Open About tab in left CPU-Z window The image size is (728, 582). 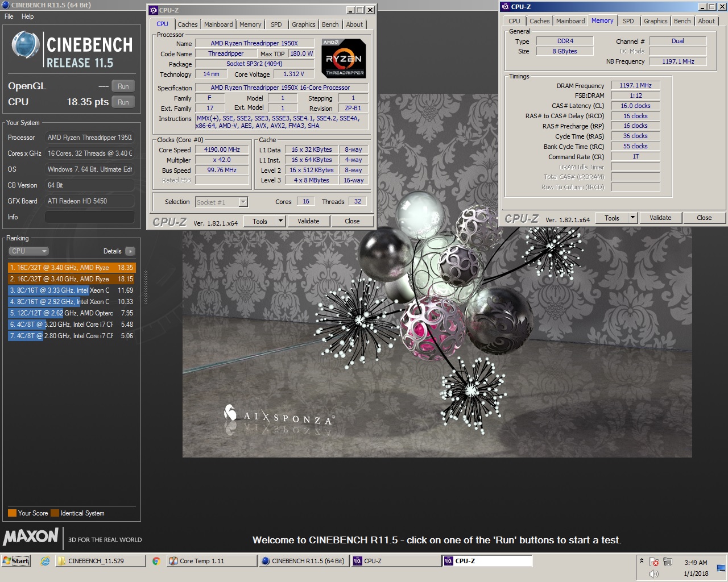[354, 24]
